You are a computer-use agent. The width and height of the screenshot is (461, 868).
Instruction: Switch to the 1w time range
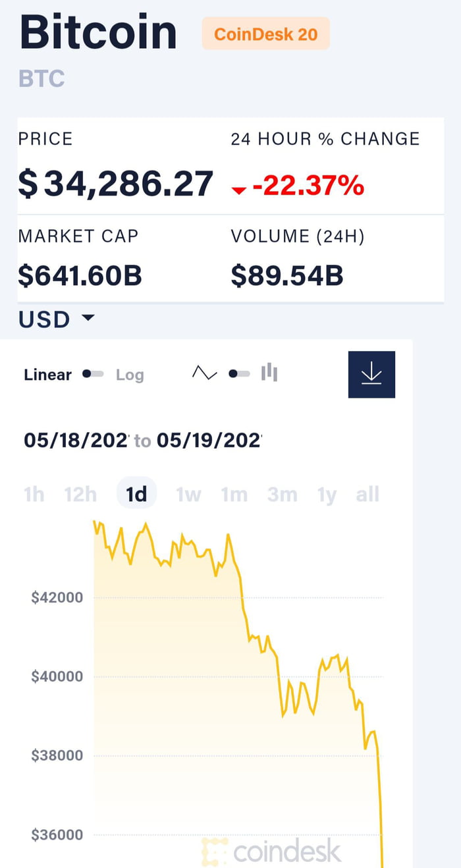coord(188,494)
